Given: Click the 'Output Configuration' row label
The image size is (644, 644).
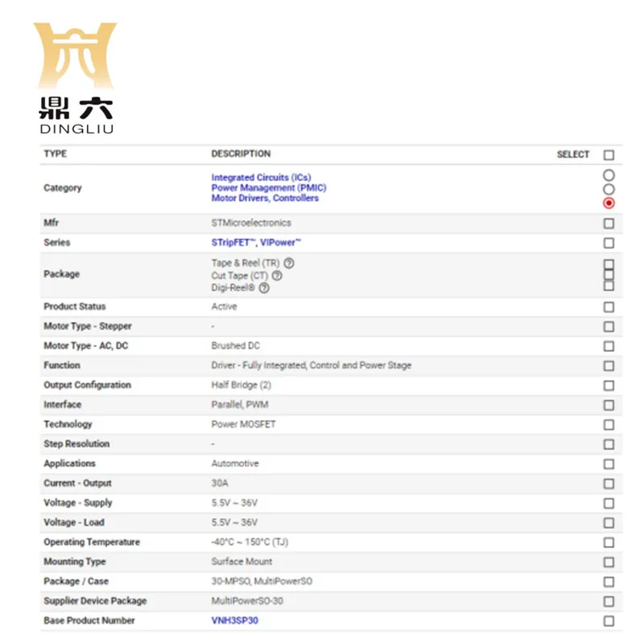Looking at the screenshot, I should [88, 386].
